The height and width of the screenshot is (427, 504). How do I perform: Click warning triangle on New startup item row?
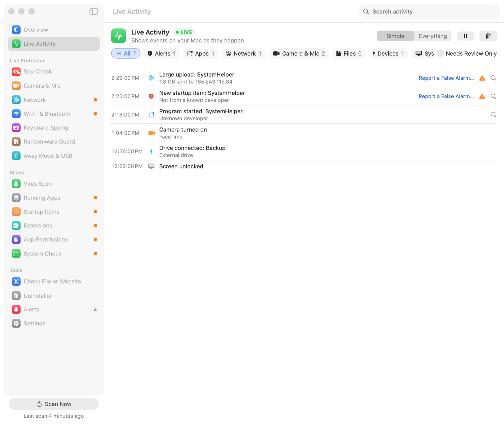(482, 96)
